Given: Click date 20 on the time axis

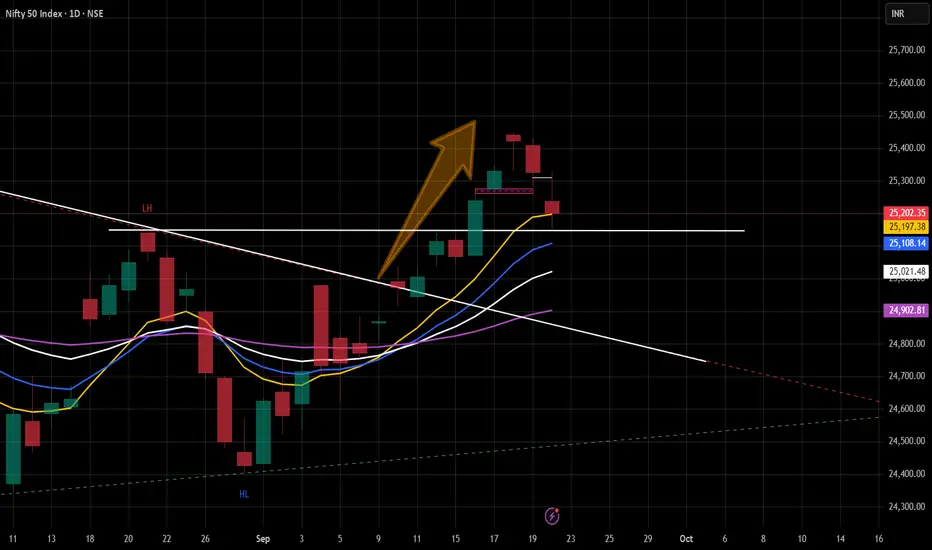Looking at the screenshot, I should coord(128,539).
